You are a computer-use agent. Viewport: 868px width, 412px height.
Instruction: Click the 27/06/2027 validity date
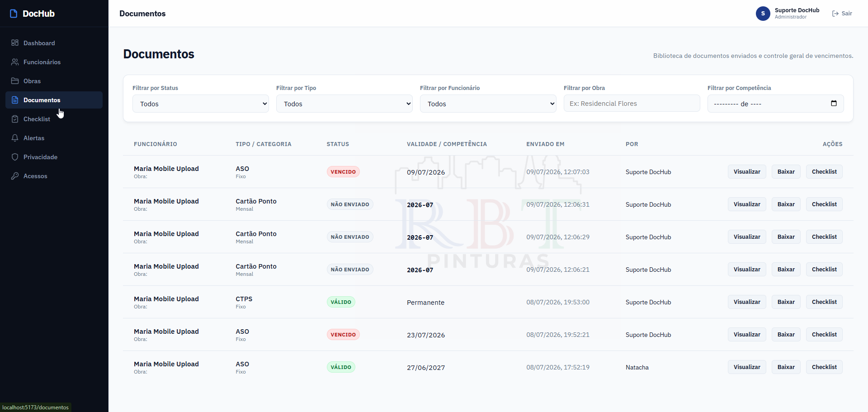(426, 368)
